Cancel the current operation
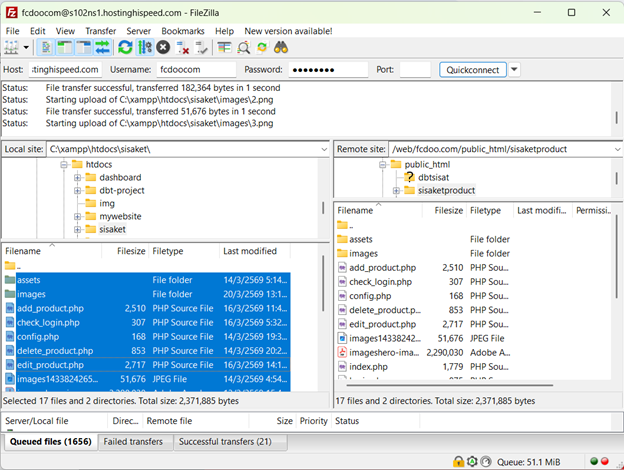The image size is (624, 470). coord(163,47)
